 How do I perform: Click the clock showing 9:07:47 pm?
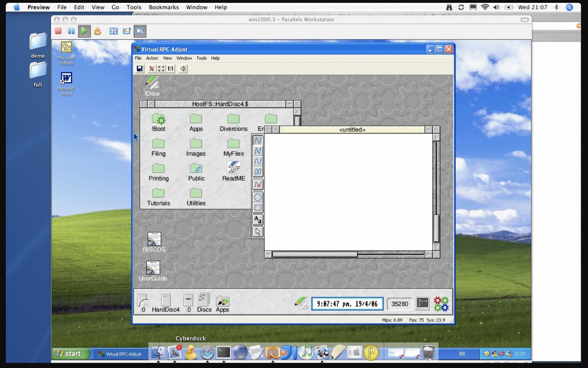(x=347, y=304)
